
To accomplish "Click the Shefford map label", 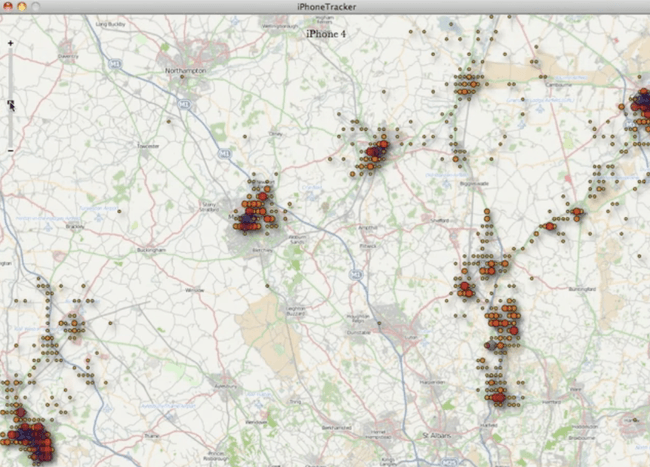I will (x=440, y=220).
